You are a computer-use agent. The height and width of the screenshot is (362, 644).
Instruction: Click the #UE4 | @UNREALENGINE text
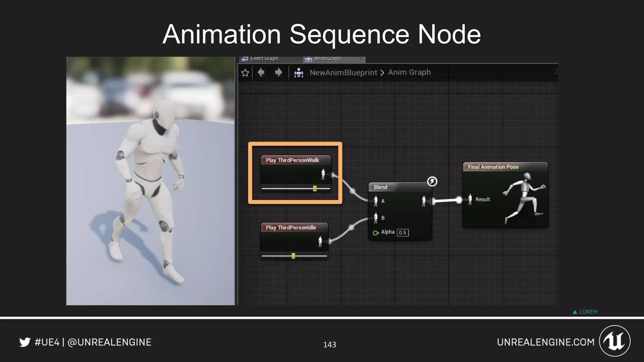93,342
